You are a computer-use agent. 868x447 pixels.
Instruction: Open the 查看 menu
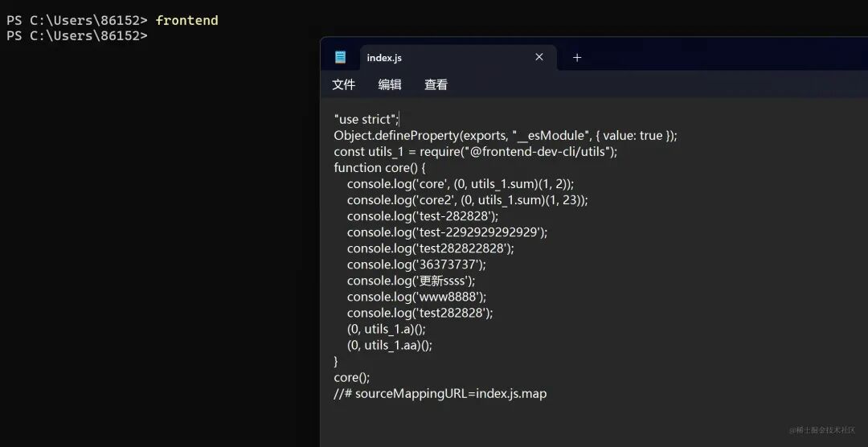(x=436, y=84)
